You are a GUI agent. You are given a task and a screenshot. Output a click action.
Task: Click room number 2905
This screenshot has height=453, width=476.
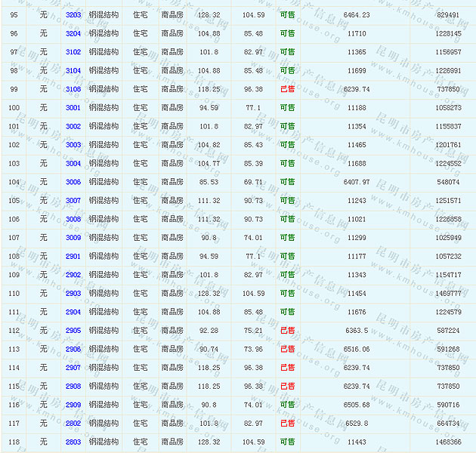coord(73,331)
